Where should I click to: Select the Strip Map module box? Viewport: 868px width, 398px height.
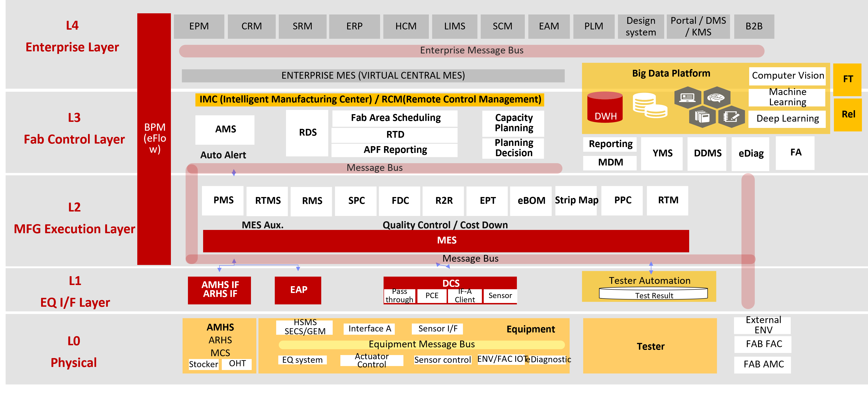click(576, 201)
